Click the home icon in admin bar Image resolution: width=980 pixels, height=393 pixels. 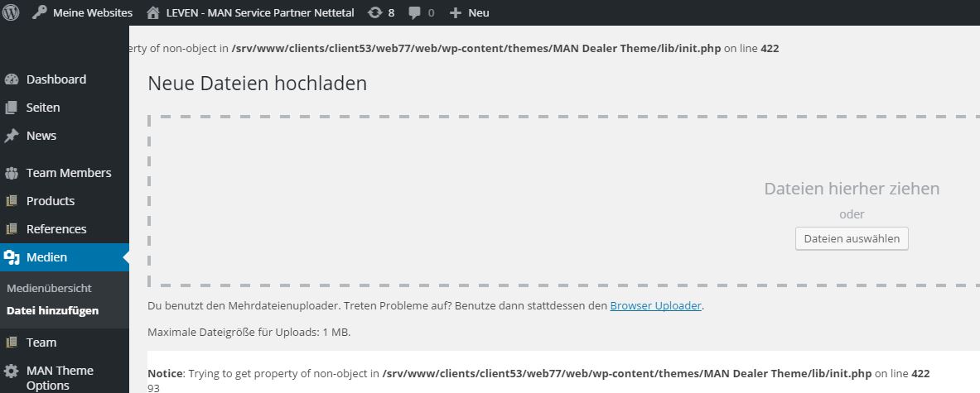click(x=153, y=12)
